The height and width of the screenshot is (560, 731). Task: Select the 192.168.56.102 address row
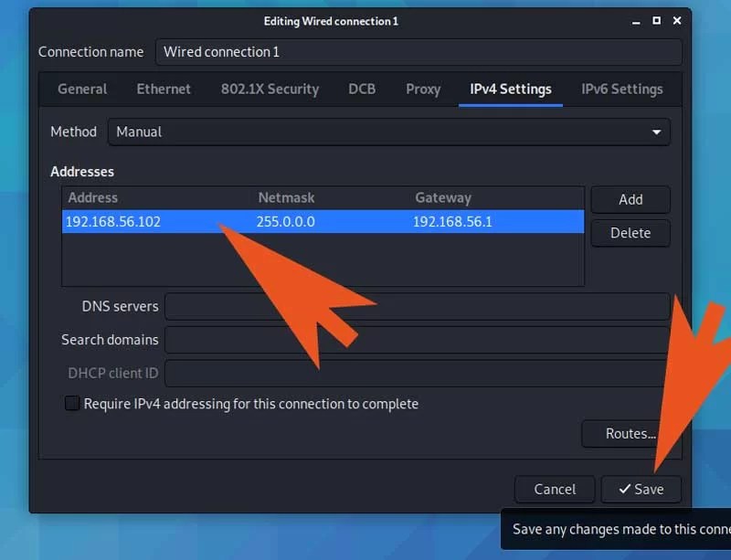click(113, 221)
